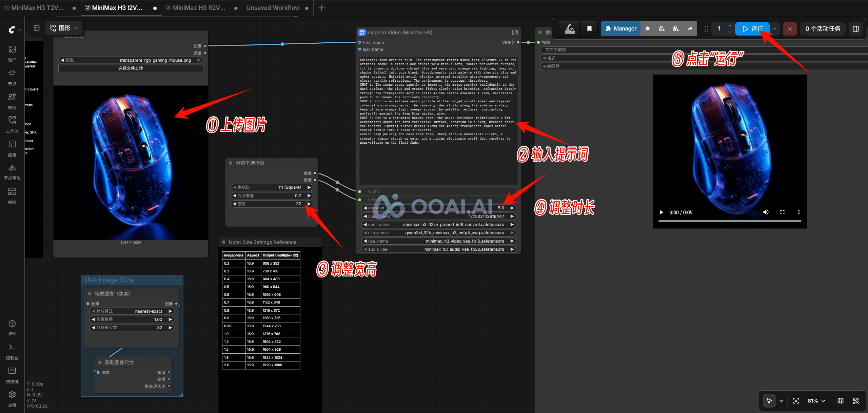Click the 像素数量 1.00 value field

[132, 319]
